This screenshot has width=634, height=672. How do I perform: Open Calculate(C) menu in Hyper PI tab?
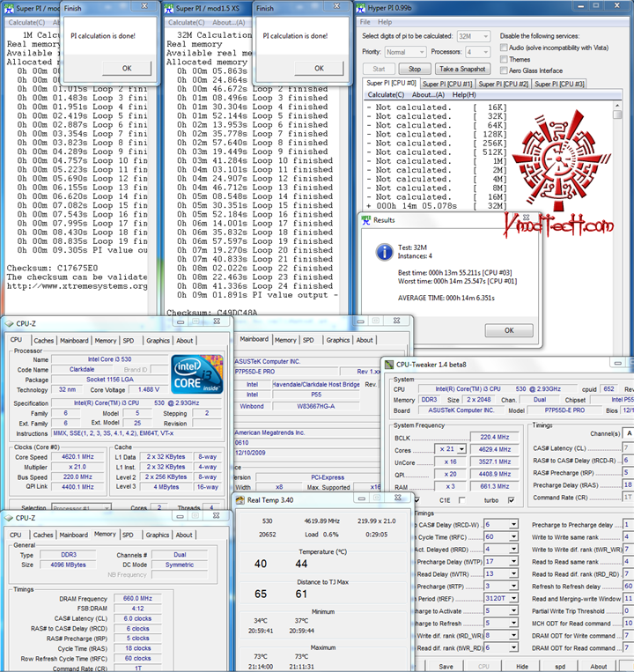pyautogui.click(x=386, y=95)
